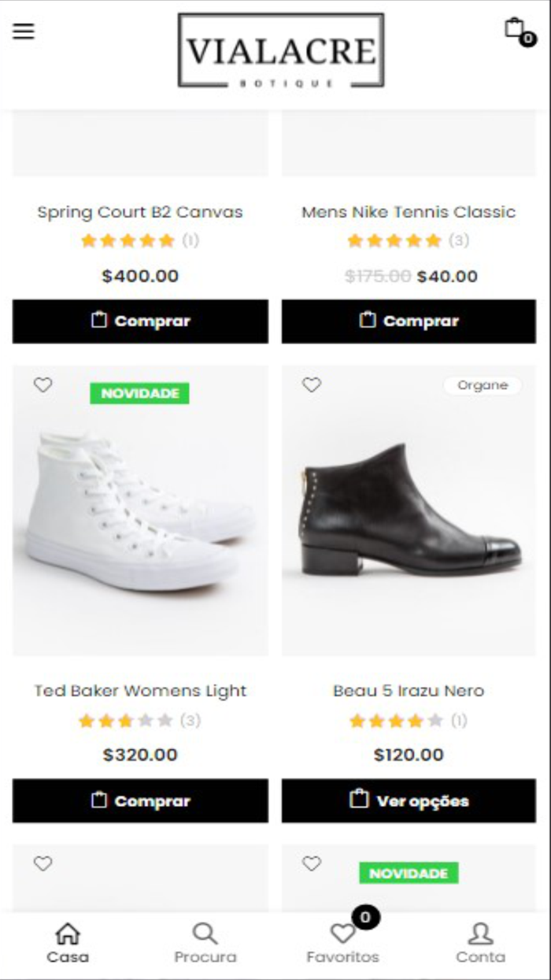Toggle wishlist heart on bottom-right product card

[x=312, y=864]
